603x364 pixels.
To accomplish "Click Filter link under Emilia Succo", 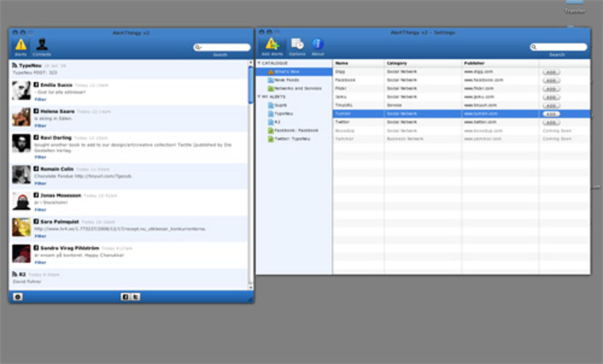I will point(41,99).
